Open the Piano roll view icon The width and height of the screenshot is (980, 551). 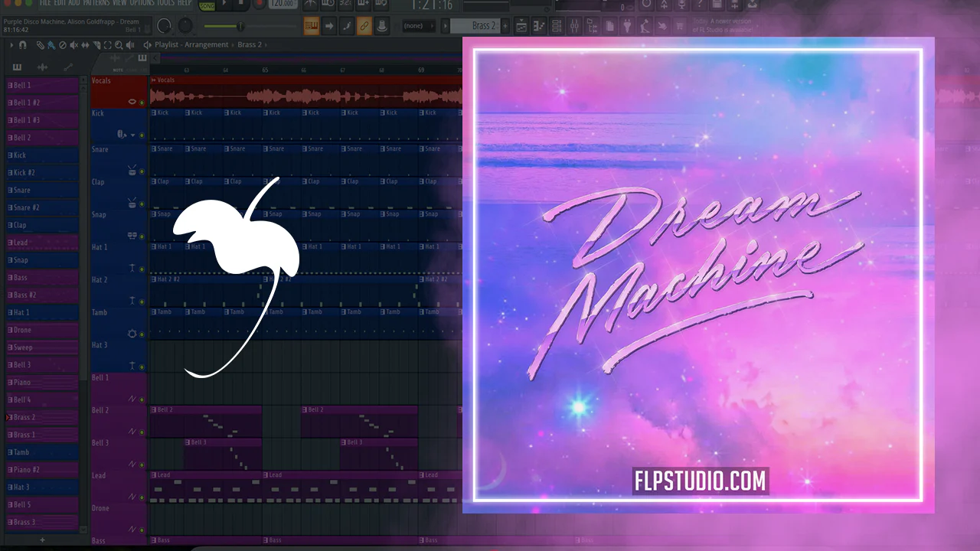540,26
